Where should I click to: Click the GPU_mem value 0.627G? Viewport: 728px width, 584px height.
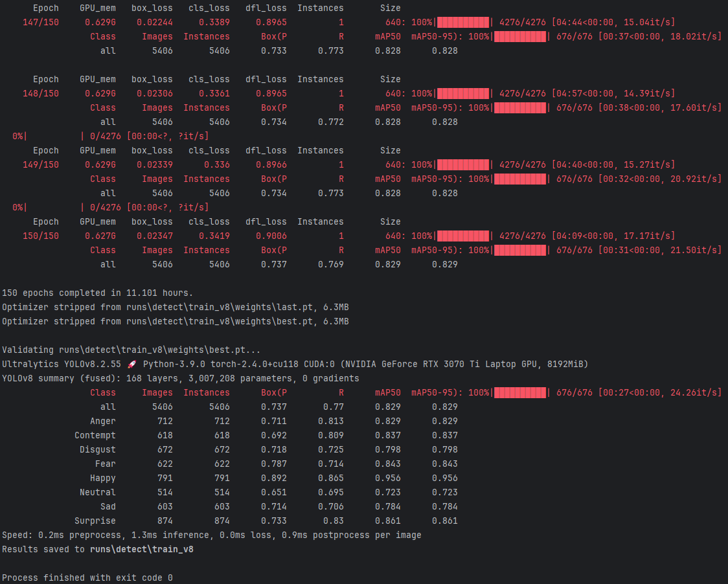(x=100, y=236)
